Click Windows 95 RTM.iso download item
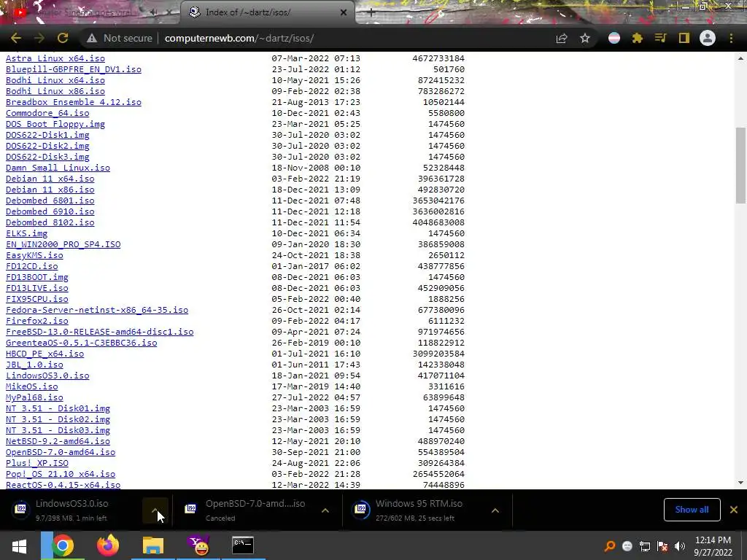The height and width of the screenshot is (560, 747). coord(419,510)
